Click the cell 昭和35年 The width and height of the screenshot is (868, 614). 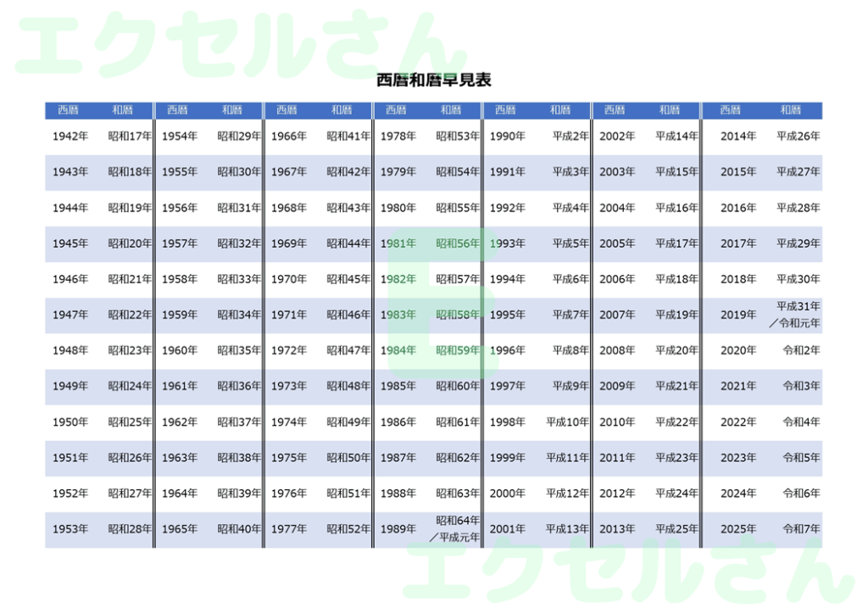(x=238, y=350)
